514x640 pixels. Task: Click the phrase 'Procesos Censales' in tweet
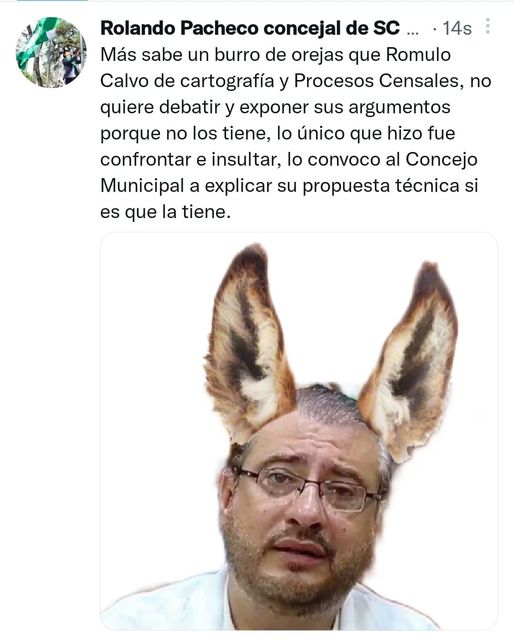click(379, 81)
